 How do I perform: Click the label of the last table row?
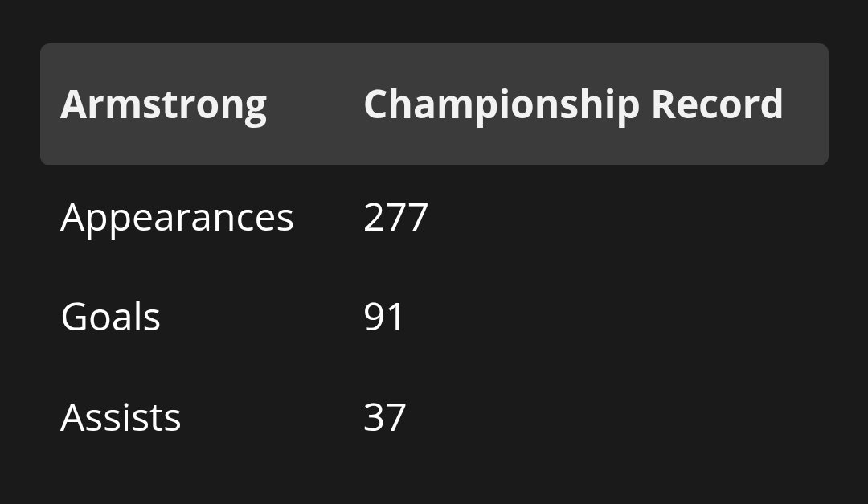point(121,417)
